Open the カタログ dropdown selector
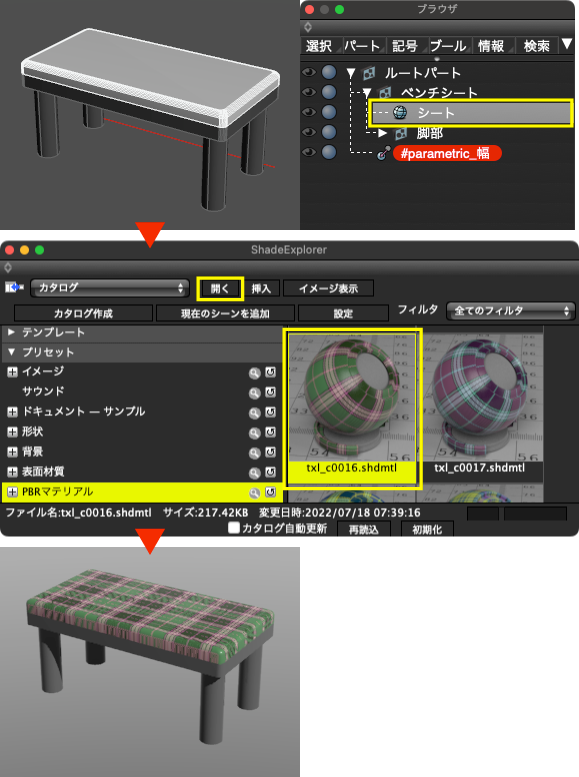 coord(110,288)
